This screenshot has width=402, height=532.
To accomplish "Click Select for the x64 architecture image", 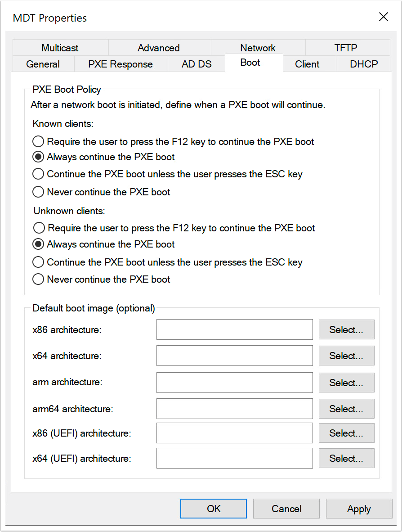I will pyautogui.click(x=346, y=356).
